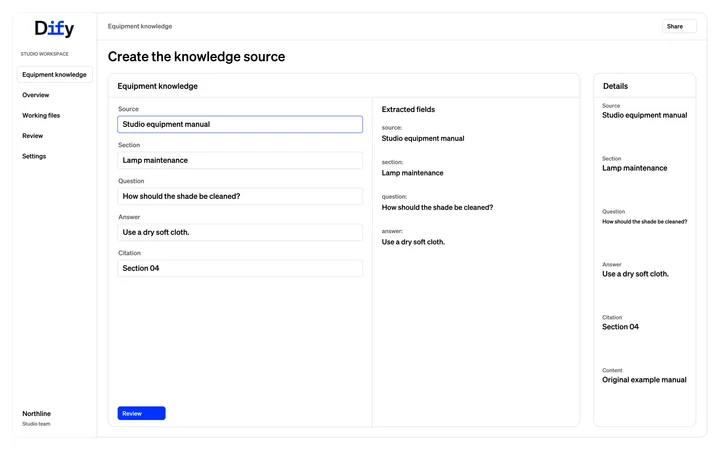Click Studio equipment manual in Details panel

pos(645,115)
